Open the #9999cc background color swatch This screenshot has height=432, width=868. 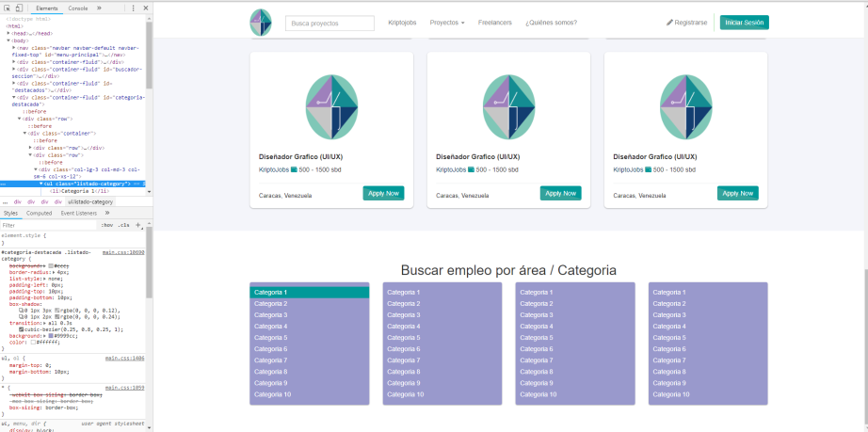point(51,336)
